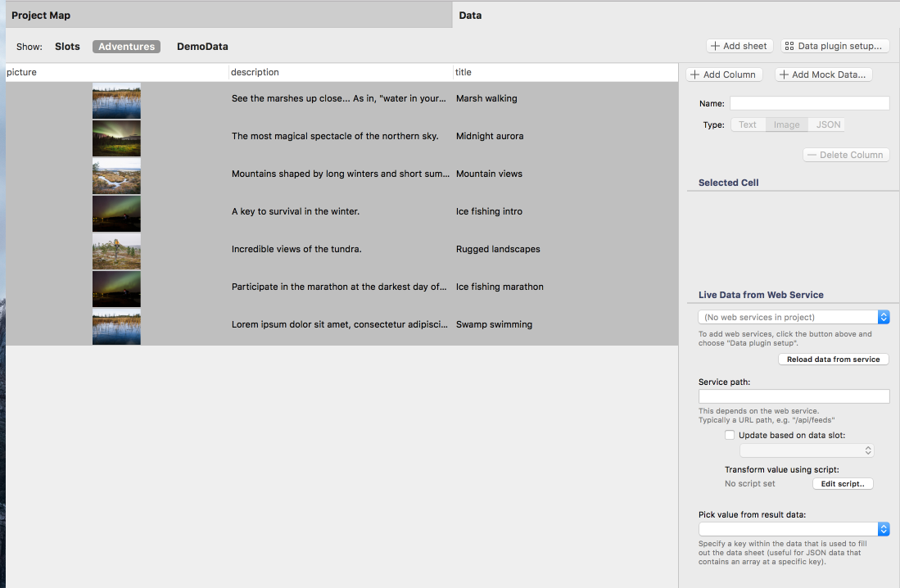This screenshot has height=588, width=900.
Task: Click the Add sheet button
Action: (739, 46)
